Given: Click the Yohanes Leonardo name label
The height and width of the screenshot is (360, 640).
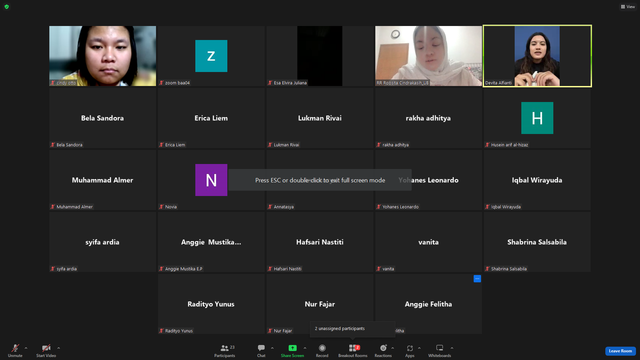Looking at the screenshot, I should 400,207.
